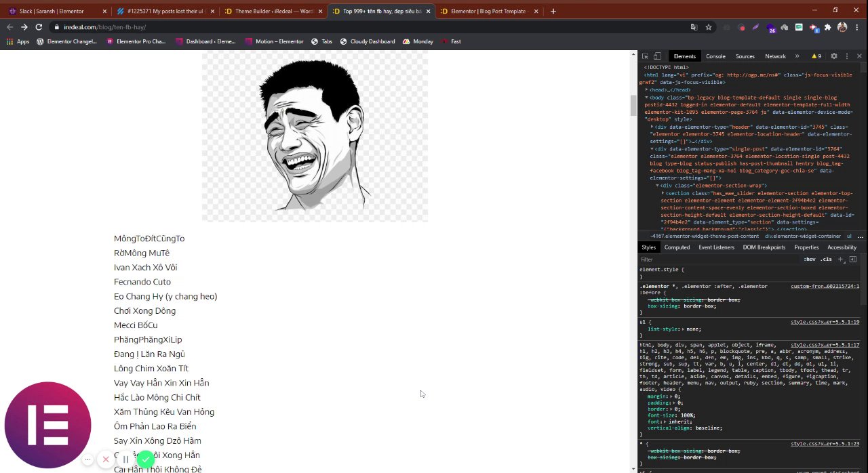Open the Console tab in DevTools
The height and width of the screenshot is (473, 868).
715,56
